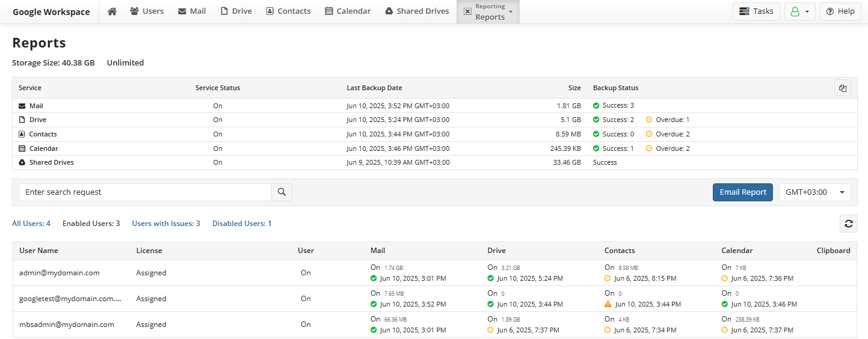Click admin Mail success check icon
Viewport: 868px width, 339px height.
[x=374, y=278]
